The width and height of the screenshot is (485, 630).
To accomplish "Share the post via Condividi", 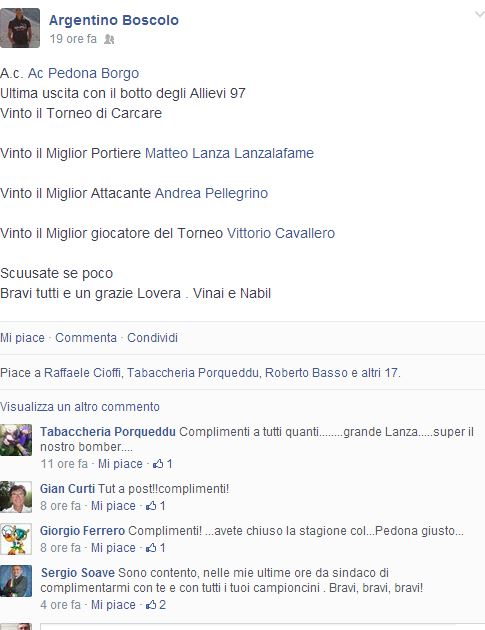I will [x=153, y=338].
